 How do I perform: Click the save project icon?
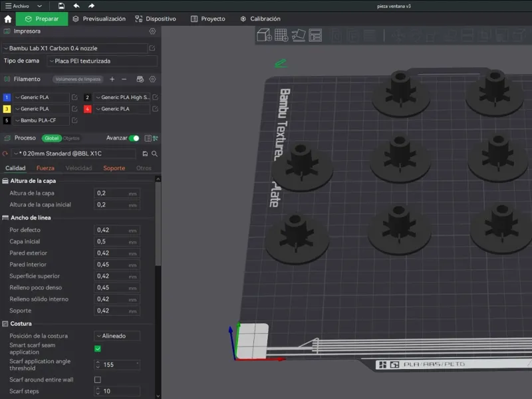pos(61,6)
